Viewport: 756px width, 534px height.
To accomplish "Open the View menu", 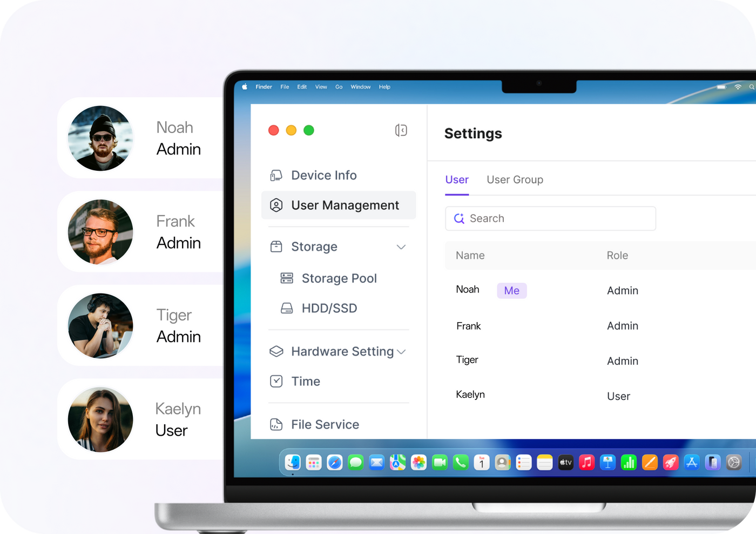I will pos(321,86).
